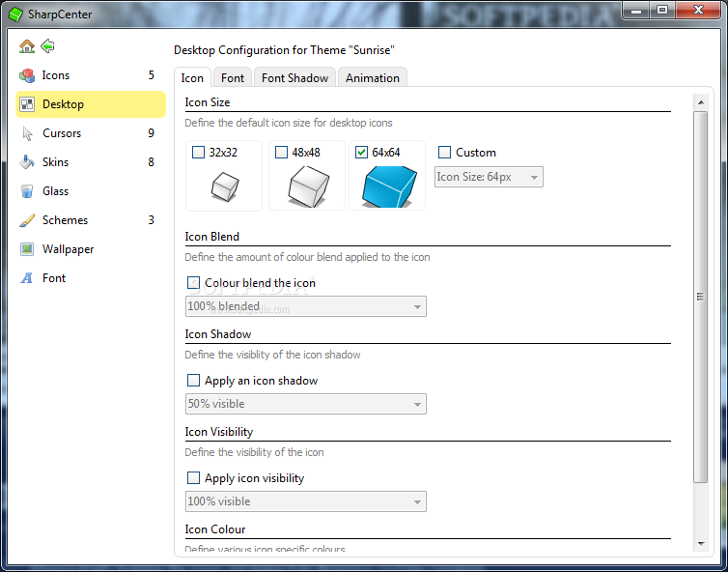The height and width of the screenshot is (572, 728).
Task: Tick the Colour blend the icon checkbox
Action: point(194,283)
